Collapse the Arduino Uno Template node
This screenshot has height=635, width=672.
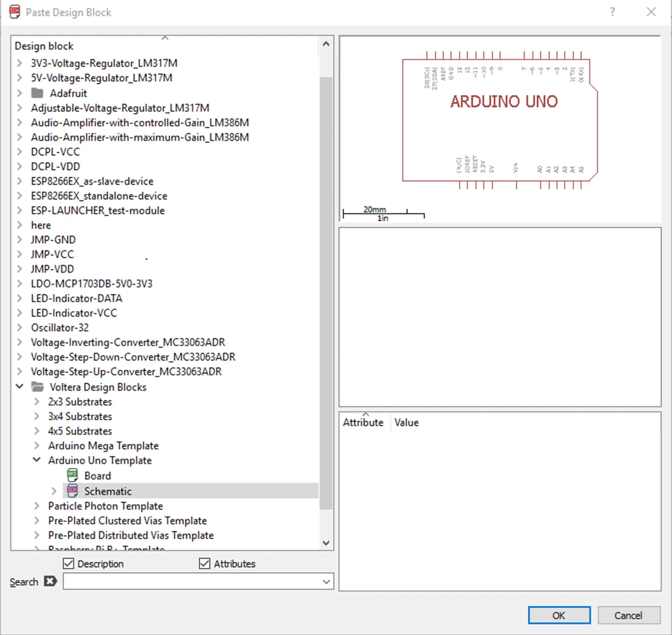[37, 460]
